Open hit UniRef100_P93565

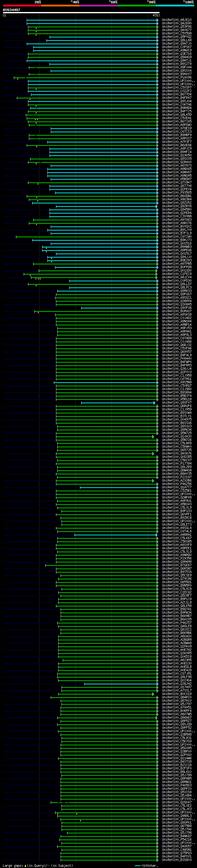[x=177, y=192]
